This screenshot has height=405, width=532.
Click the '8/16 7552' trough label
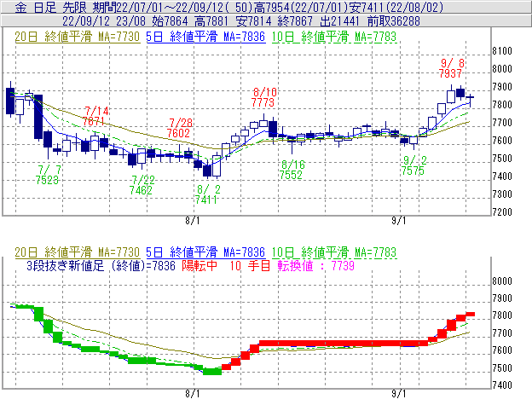click(x=292, y=170)
